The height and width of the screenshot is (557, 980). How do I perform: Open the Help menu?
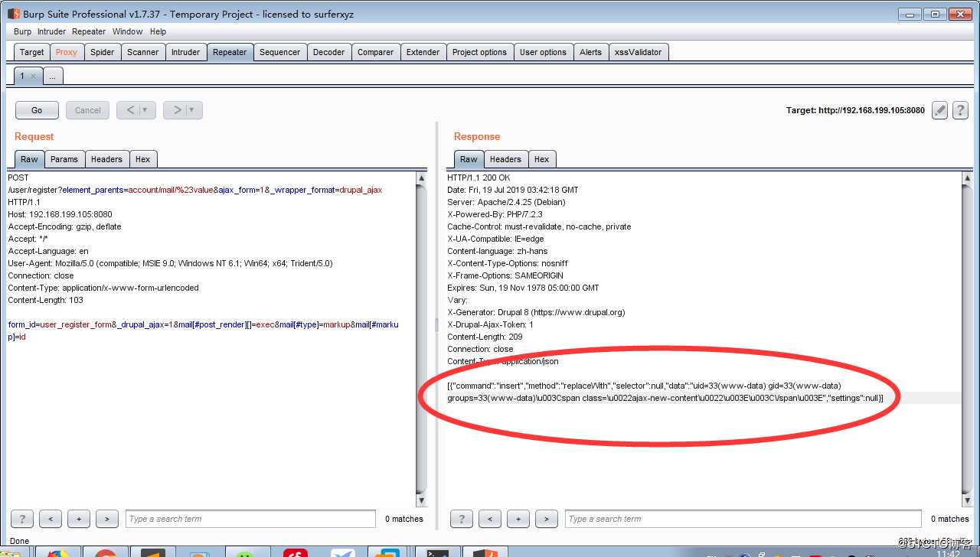pos(158,31)
